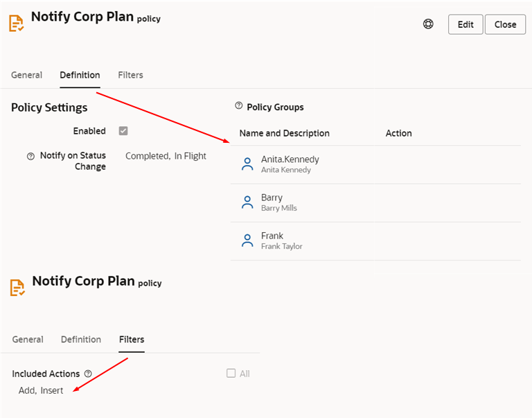532x418 pixels.
Task: Select the Definition tab in the lower panel
Action: click(81, 340)
